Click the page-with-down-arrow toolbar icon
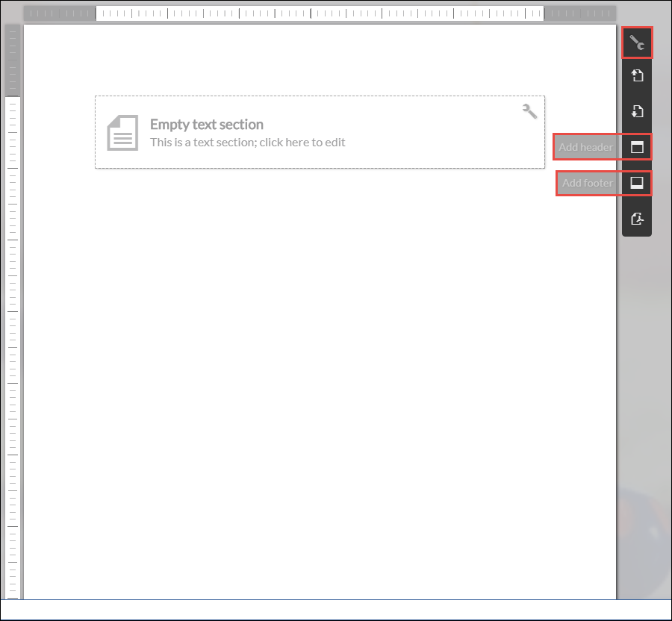This screenshot has height=621, width=672. [x=637, y=111]
